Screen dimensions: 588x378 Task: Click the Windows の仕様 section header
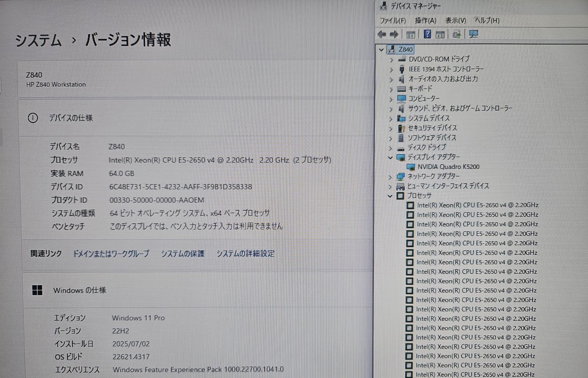pyautogui.click(x=80, y=290)
